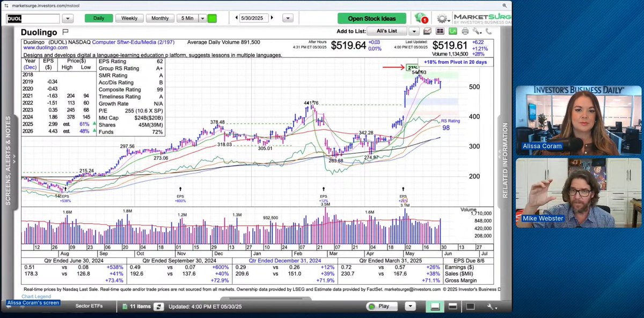Click the Play button in bottom bar

click(x=383, y=306)
